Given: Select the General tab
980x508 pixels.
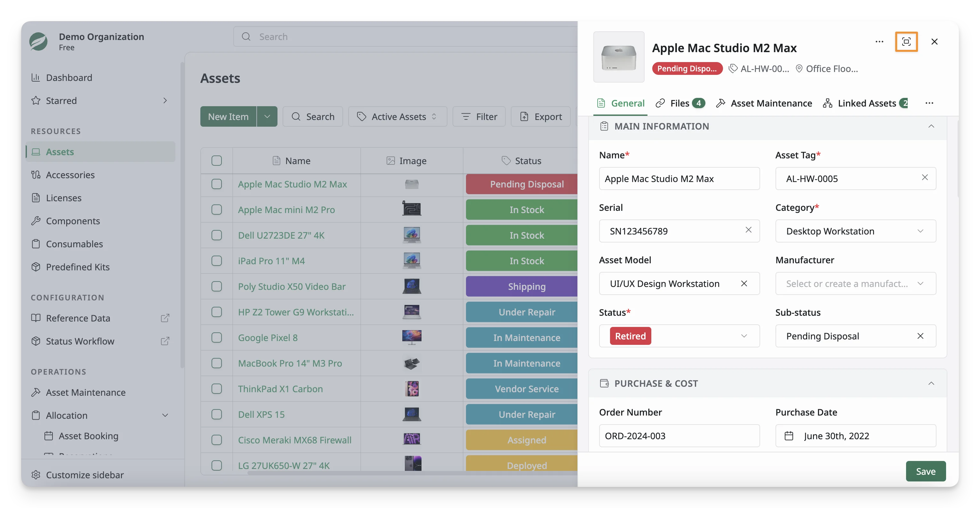Looking at the screenshot, I should coord(621,103).
